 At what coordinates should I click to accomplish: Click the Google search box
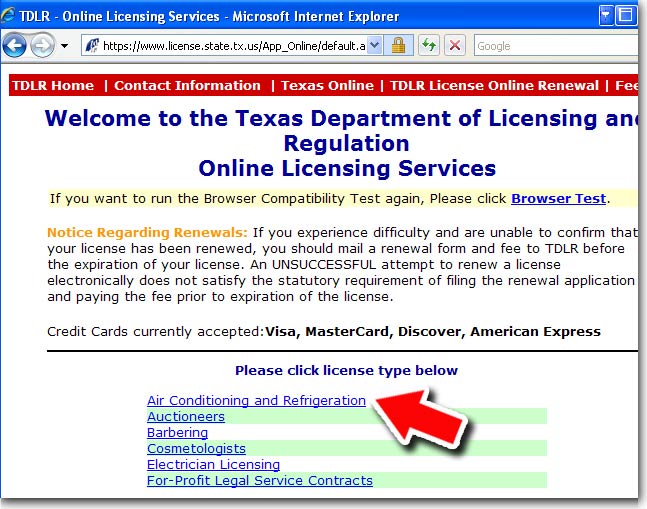[556, 45]
